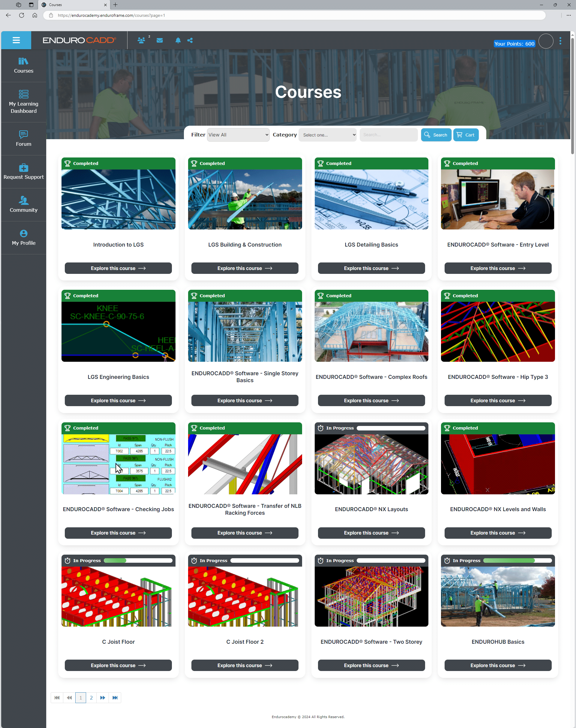Open the user avatar circle
576x728 pixels.
pyautogui.click(x=545, y=41)
